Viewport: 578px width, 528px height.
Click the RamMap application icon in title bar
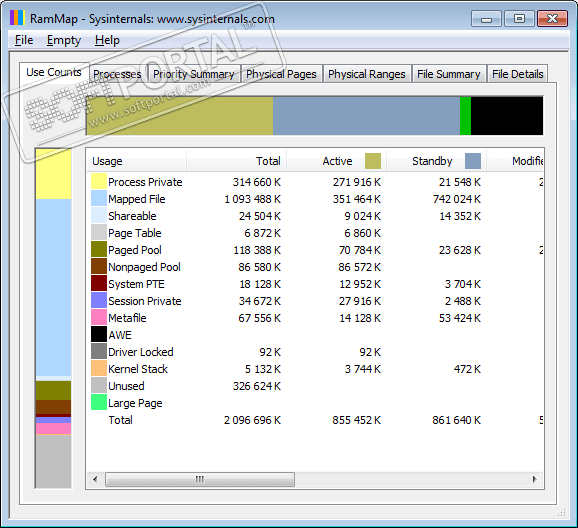[x=17, y=18]
